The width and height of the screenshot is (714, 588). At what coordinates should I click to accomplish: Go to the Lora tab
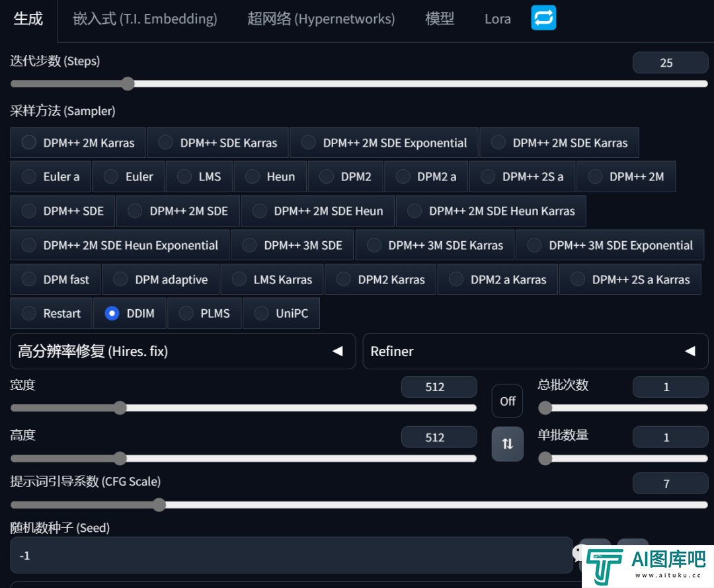click(497, 18)
